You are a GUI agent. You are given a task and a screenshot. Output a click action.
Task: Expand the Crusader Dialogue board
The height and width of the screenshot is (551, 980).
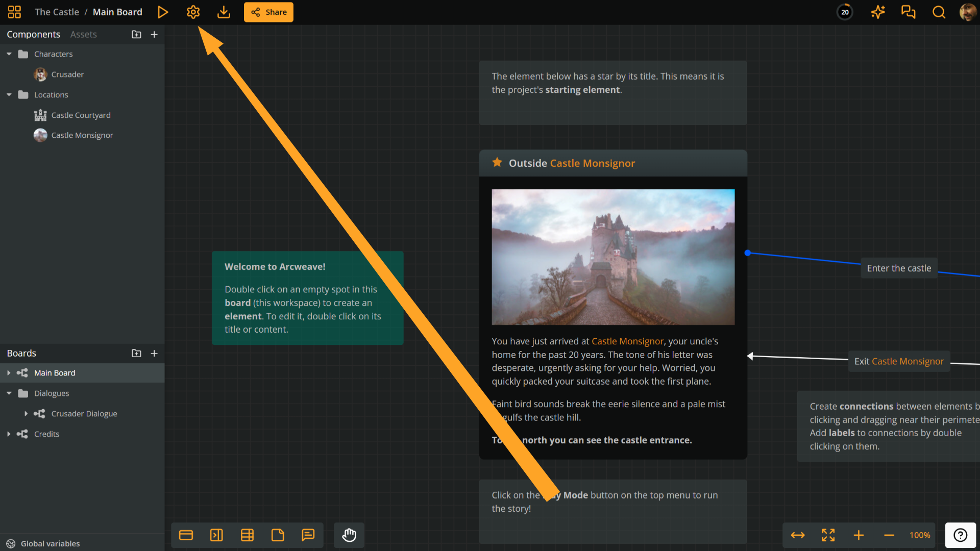(x=27, y=413)
